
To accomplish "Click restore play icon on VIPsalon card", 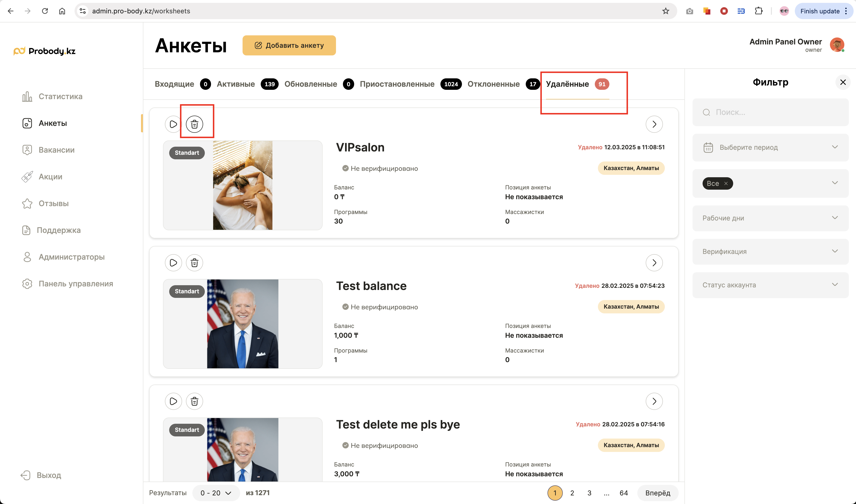I will point(173,124).
